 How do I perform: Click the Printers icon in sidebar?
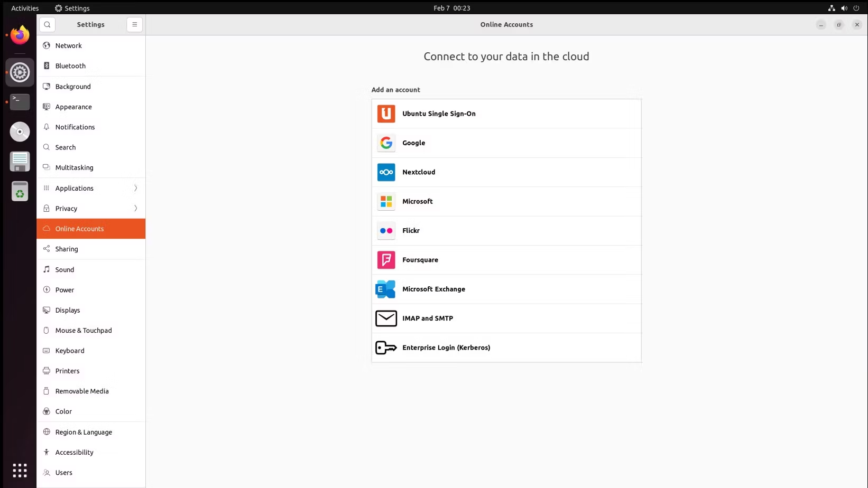point(47,371)
